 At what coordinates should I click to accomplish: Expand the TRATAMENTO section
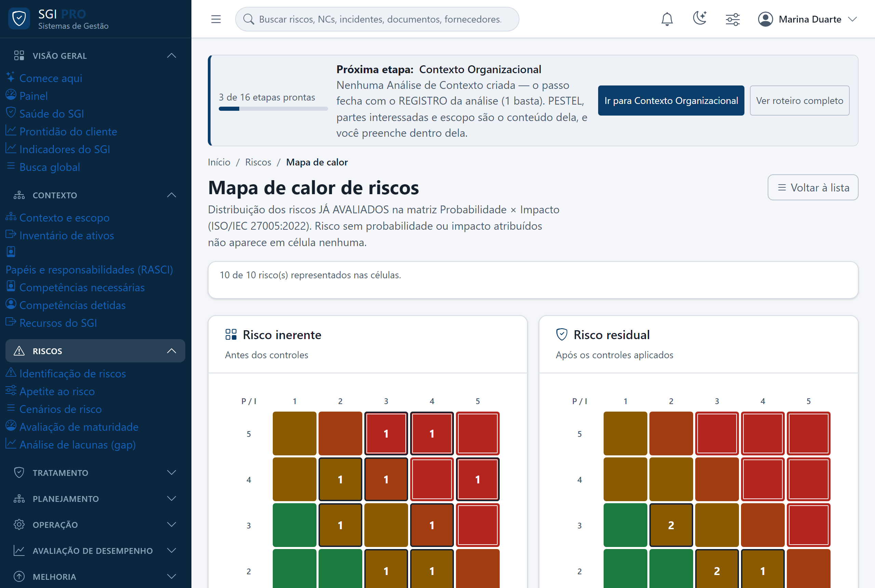95,472
